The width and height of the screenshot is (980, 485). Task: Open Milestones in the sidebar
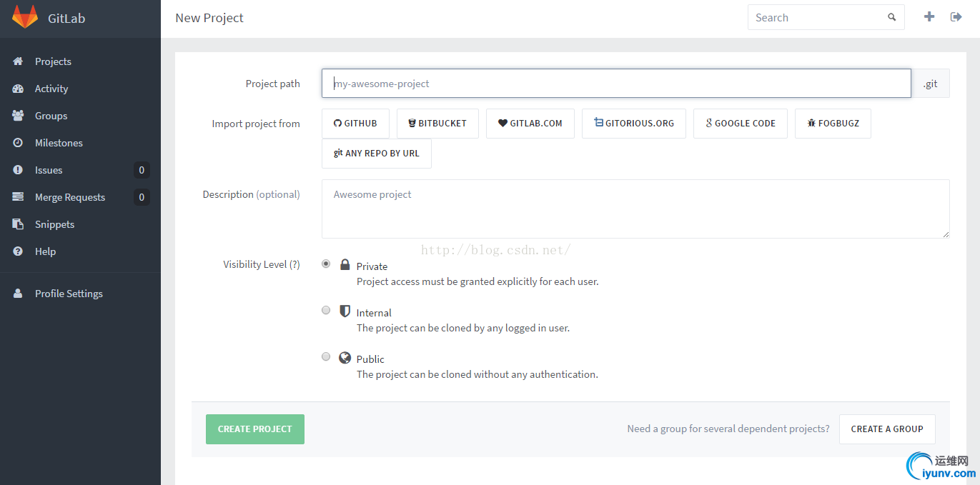pyautogui.click(x=80, y=143)
